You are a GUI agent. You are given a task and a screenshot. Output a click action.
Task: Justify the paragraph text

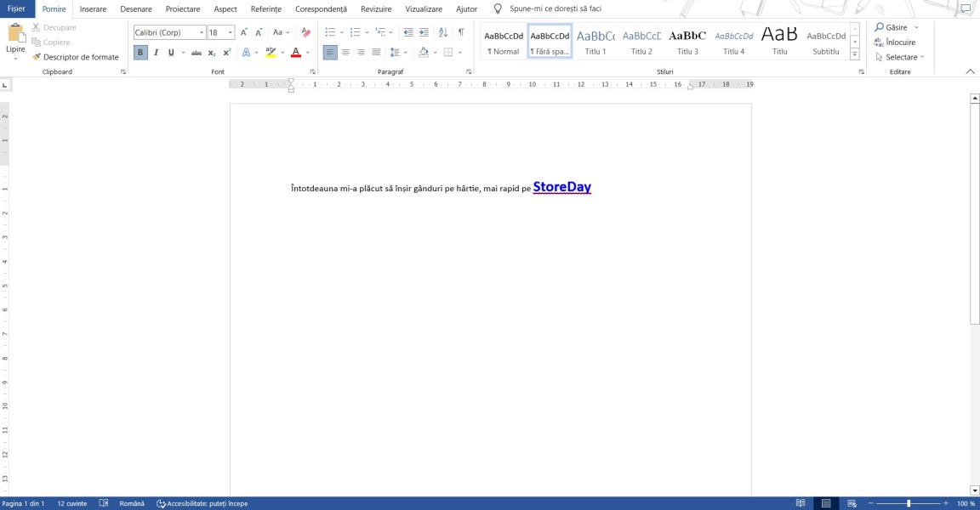pos(376,53)
